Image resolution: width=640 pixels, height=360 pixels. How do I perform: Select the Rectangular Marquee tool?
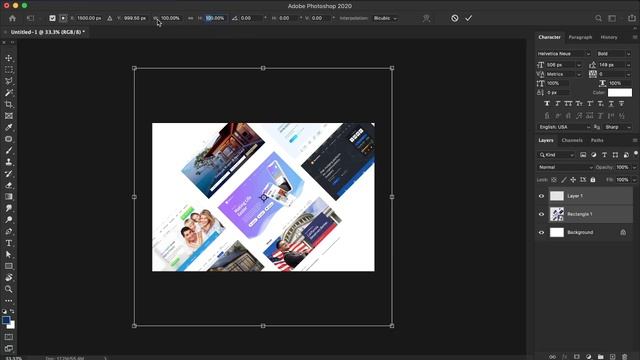coord(9,70)
